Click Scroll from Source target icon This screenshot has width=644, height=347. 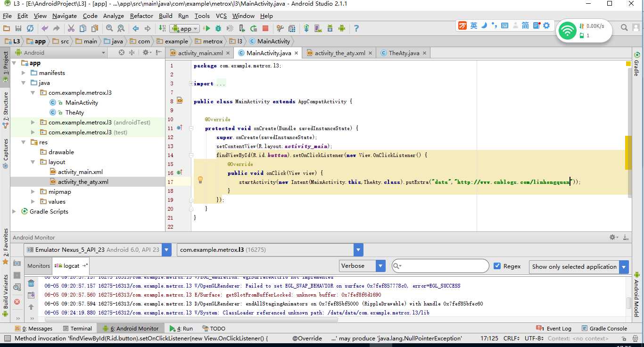point(122,53)
